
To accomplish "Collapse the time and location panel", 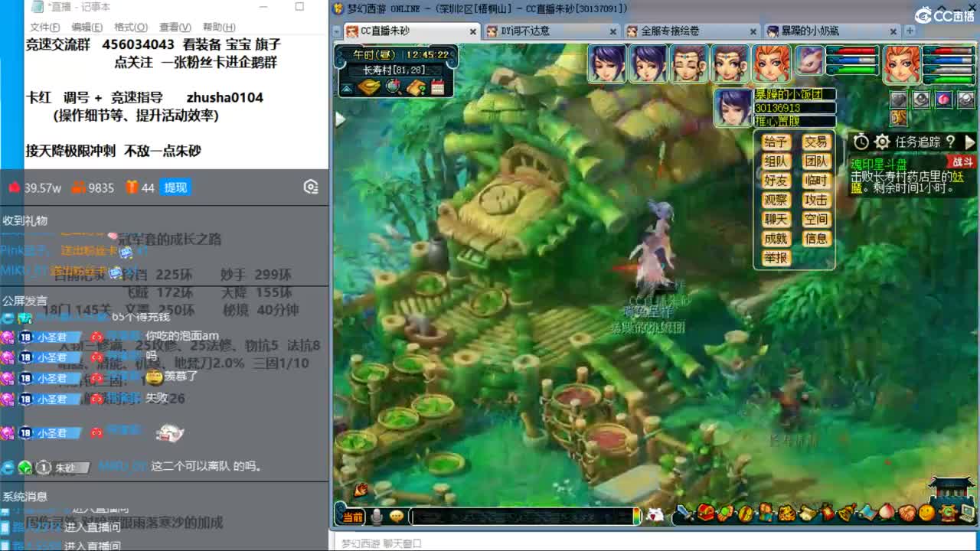I will click(347, 88).
